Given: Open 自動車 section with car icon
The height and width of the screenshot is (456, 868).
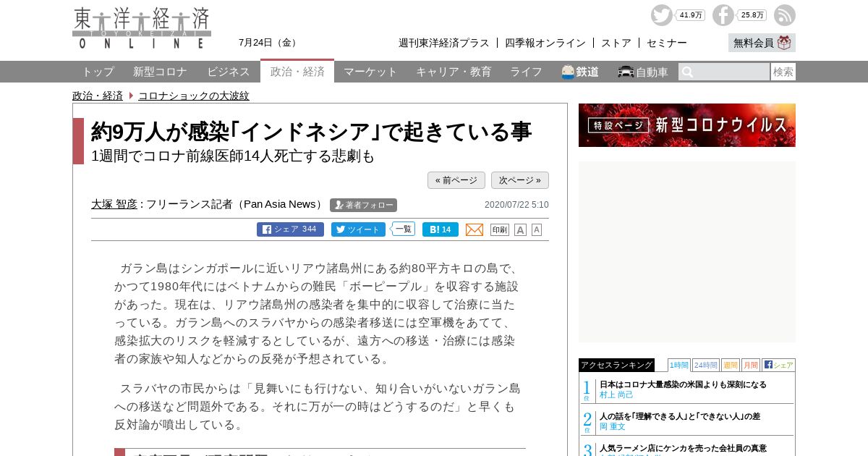Looking at the screenshot, I should [643, 72].
